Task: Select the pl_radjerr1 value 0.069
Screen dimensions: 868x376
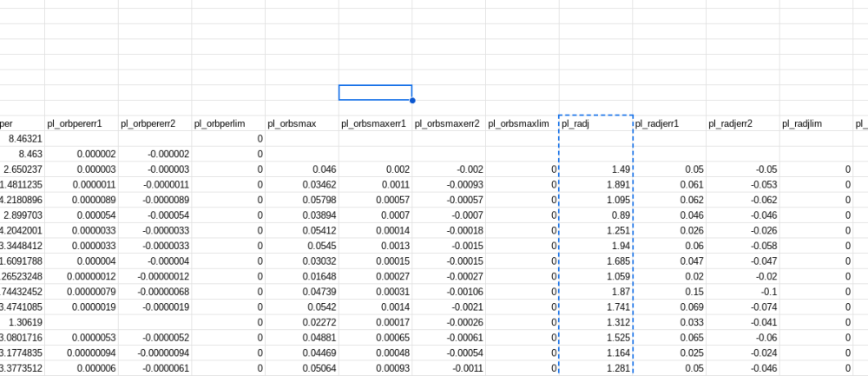Action: pyautogui.click(x=670, y=307)
